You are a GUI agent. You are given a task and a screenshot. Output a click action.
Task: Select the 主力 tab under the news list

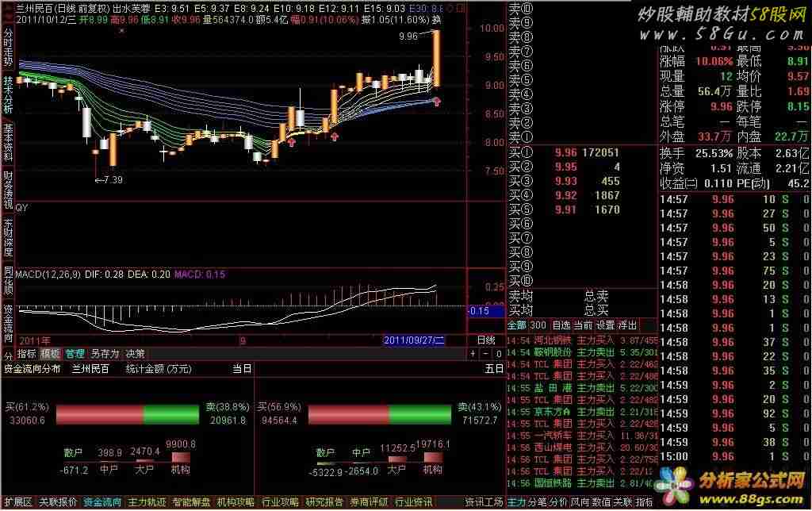(x=516, y=502)
